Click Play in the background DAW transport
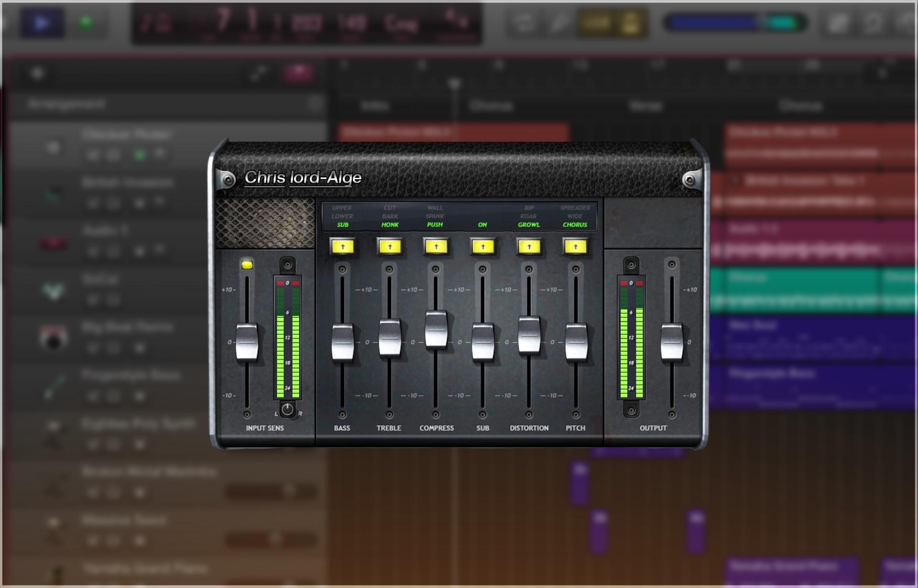This screenshot has height=588, width=918. (42, 23)
